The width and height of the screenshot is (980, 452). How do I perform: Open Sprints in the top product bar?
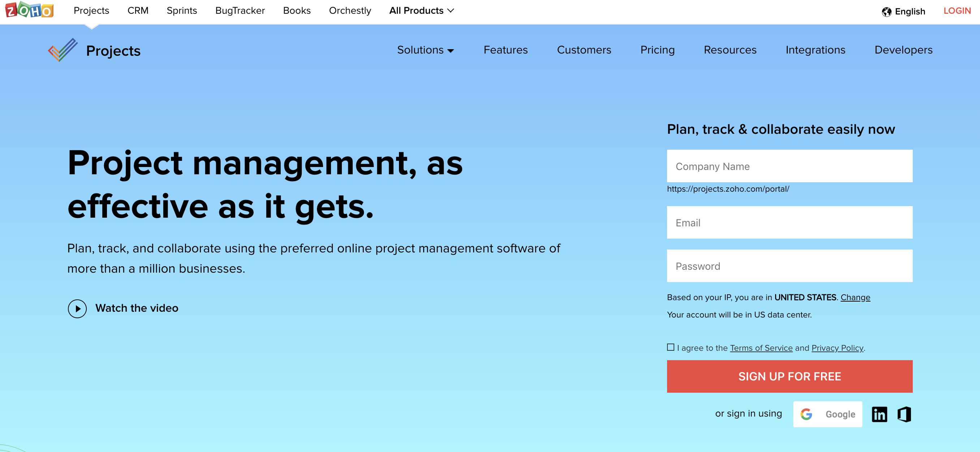click(x=182, y=10)
